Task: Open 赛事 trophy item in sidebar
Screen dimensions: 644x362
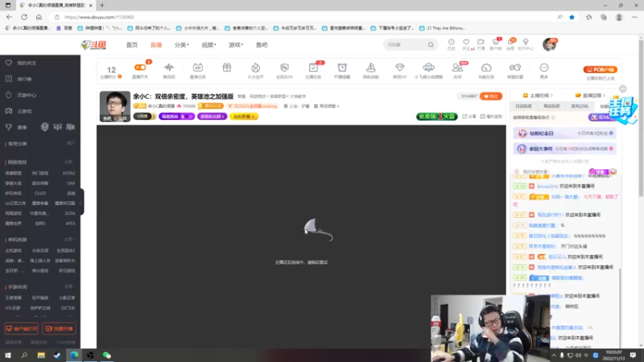Action: (x=23, y=127)
